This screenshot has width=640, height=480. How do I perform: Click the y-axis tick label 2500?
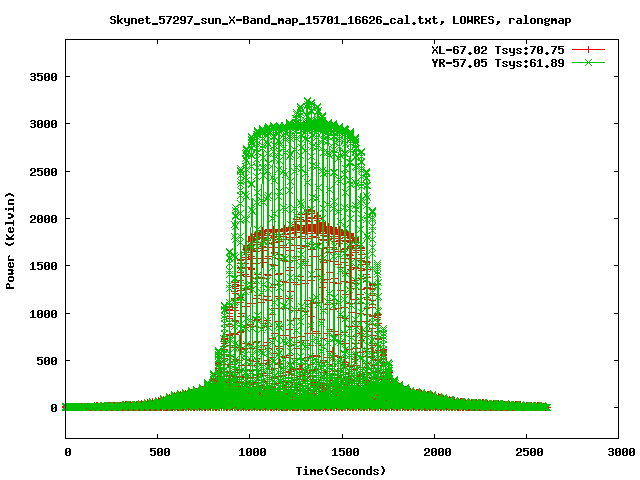tap(43, 172)
